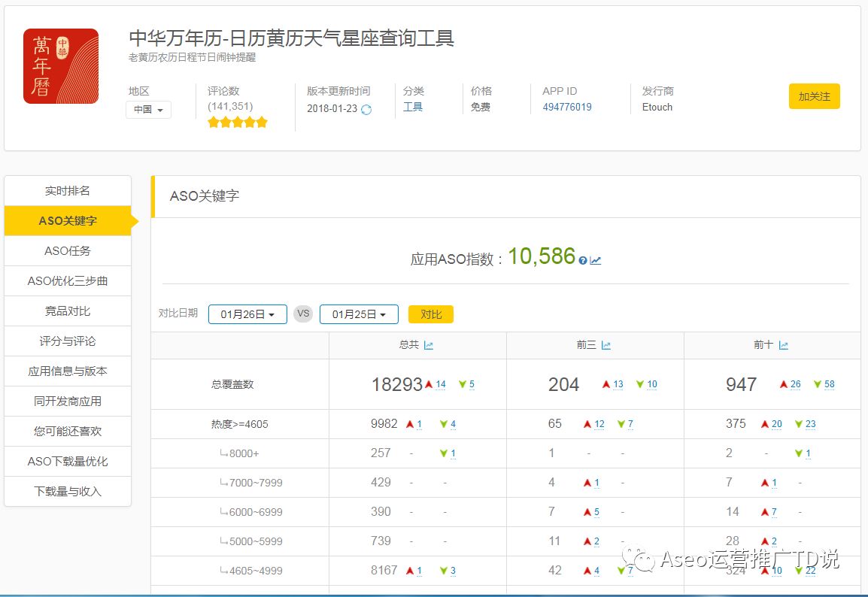This screenshot has height=597, width=868.
Task: Open trend chart icon next to 前十
Action: click(784, 345)
